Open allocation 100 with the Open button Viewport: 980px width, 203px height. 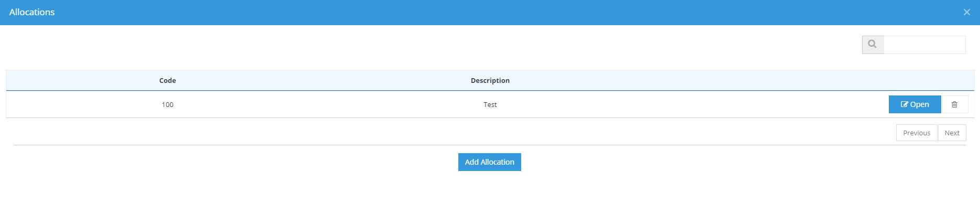click(x=915, y=104)
